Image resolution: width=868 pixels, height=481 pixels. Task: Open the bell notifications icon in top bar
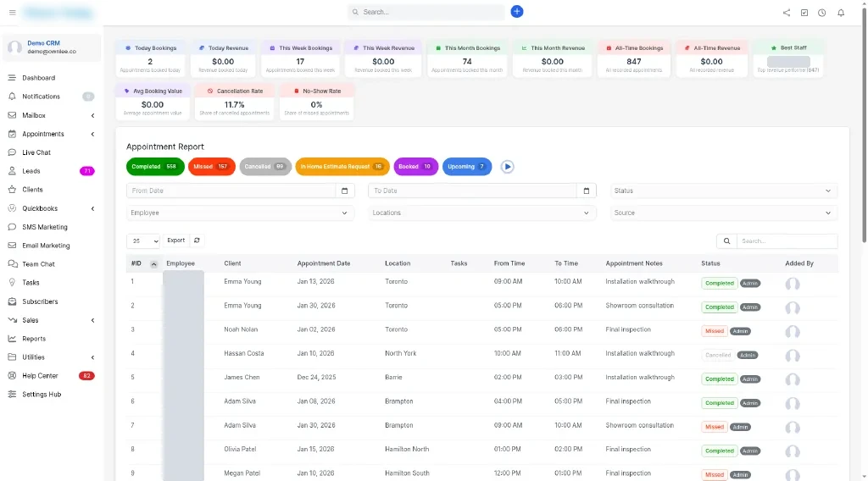tap(841, 13)
